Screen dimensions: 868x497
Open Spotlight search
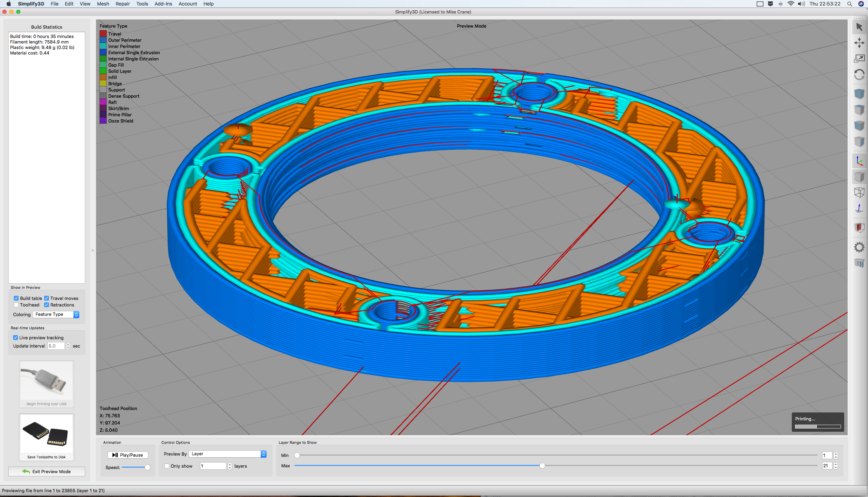(x=850, y=4)
